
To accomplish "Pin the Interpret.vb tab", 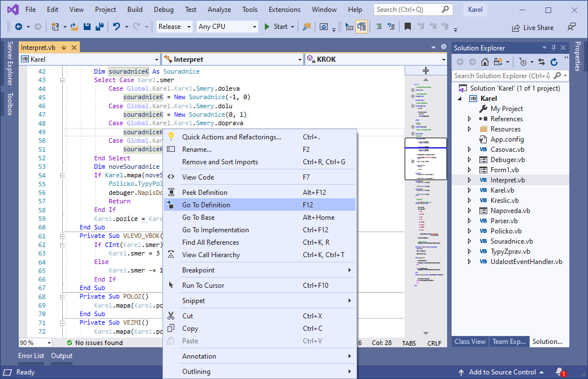I will 64,48.
